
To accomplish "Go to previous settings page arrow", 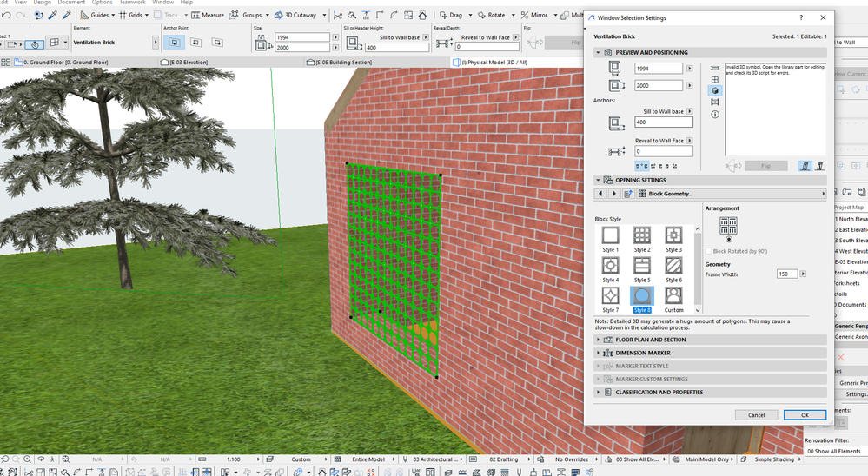I will click(x=601, y=194).
